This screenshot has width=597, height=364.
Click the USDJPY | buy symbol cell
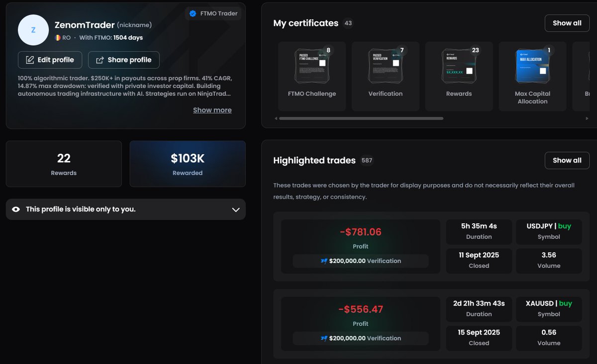click(549, 232)
